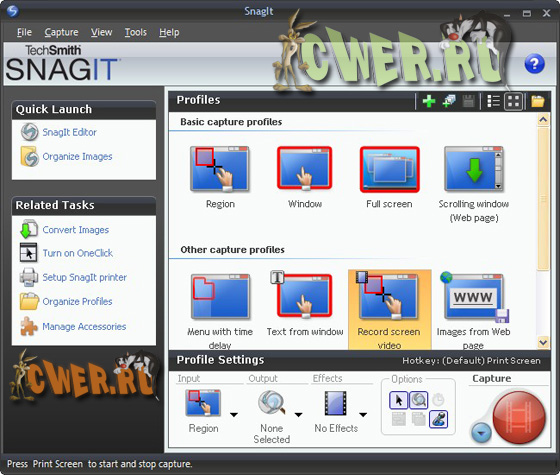Open the Tools menu

click(135, 32)
